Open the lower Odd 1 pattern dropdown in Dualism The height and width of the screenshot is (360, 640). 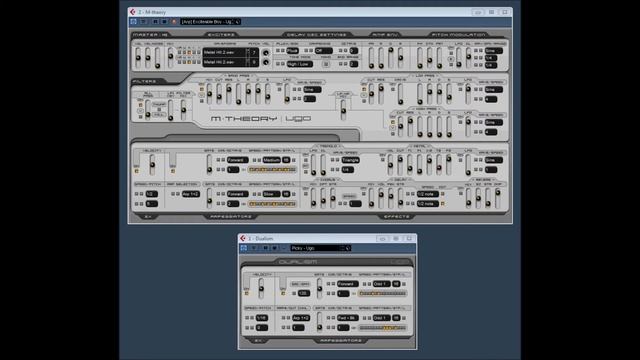tap(382, 318)
